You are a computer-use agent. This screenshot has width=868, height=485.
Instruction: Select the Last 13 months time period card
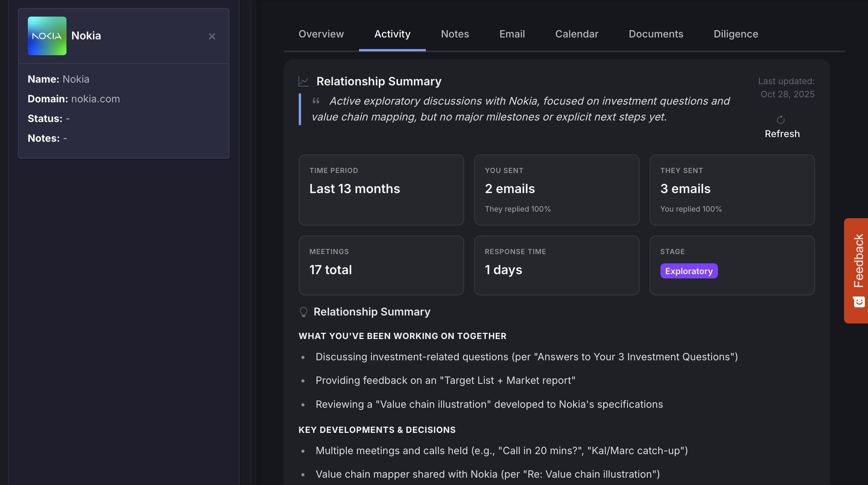pyautogui.click(x=381, y=190)
